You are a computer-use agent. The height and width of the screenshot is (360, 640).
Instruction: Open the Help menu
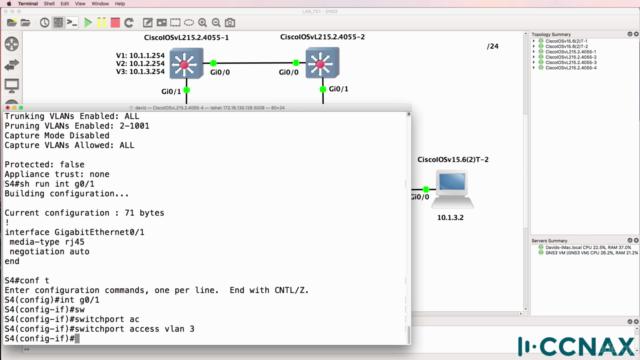click(x=120, y=4)
